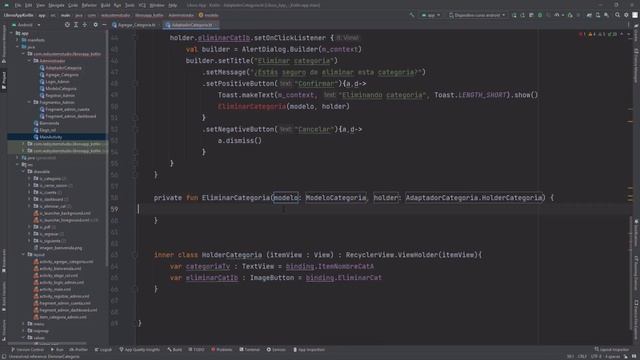Open the Android project view dropdown
Screen dimensions: 640x360
27,25
